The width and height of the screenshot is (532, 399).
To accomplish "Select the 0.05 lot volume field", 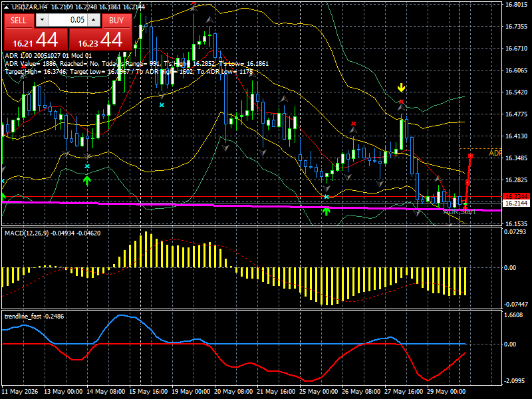I will click(68, 20).
